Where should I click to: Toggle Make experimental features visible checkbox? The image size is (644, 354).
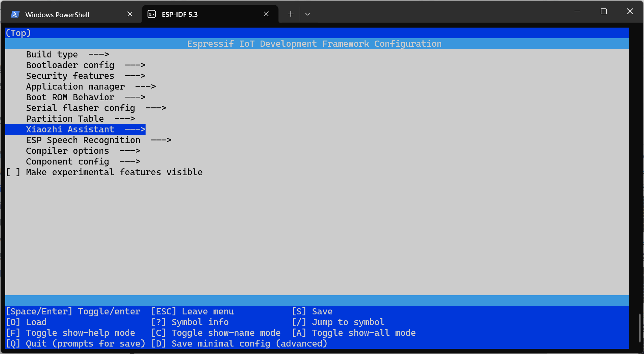pos(13,172)
